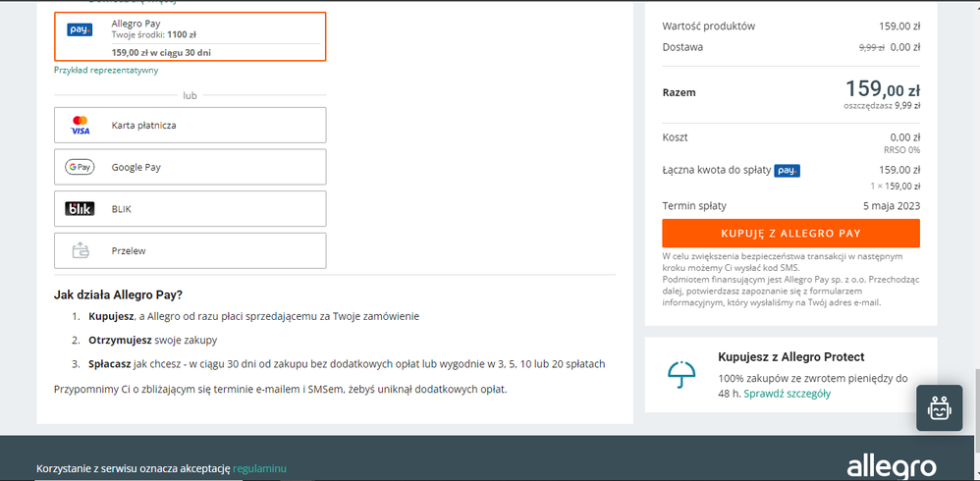Click the Twoje środki: 1100 zł text
The height and width of the screenshot is (481, 980).
(x=154, y=34)
